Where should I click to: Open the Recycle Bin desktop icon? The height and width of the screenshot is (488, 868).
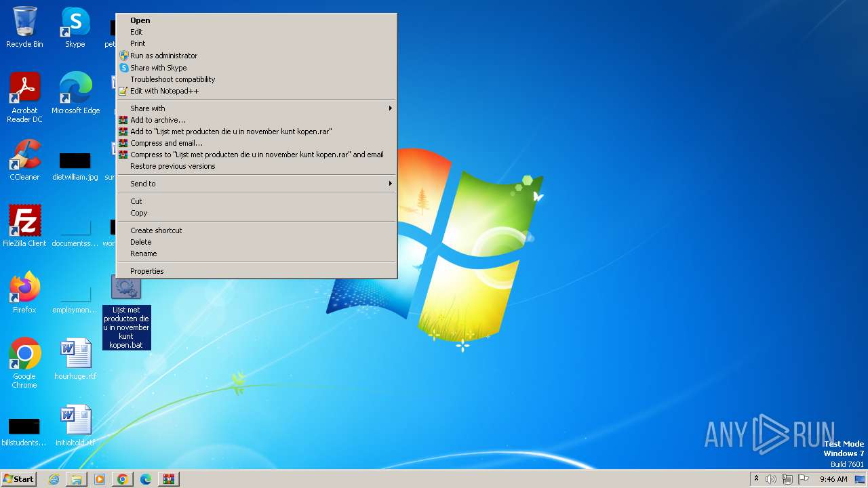tap(24, 27)
